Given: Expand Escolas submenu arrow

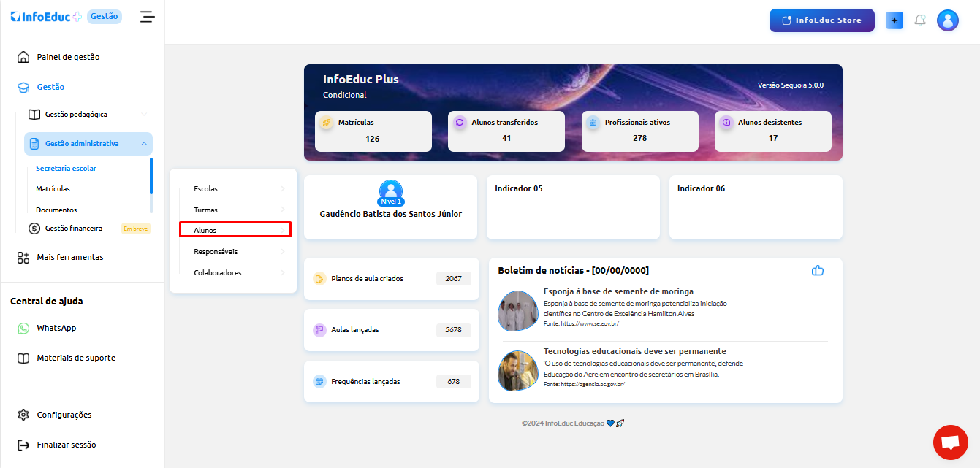Looking at the screenshot, I should (x=283, y=189).
